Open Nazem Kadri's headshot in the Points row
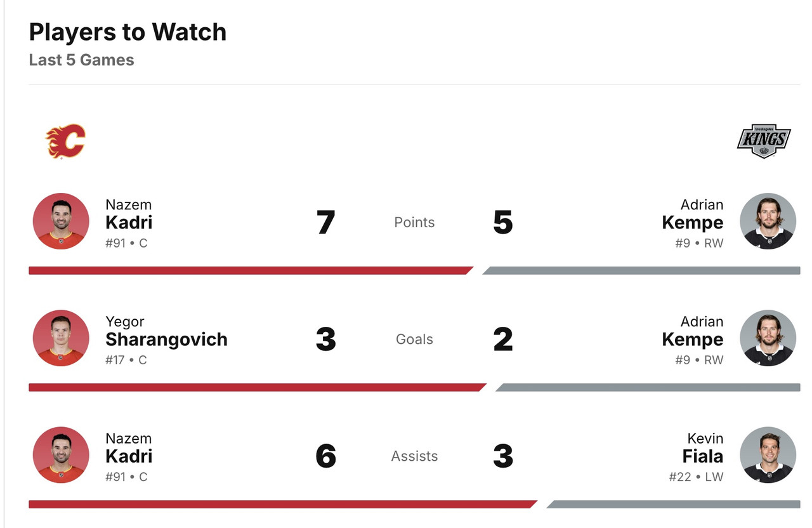The image size is (812, 528). 61,221
